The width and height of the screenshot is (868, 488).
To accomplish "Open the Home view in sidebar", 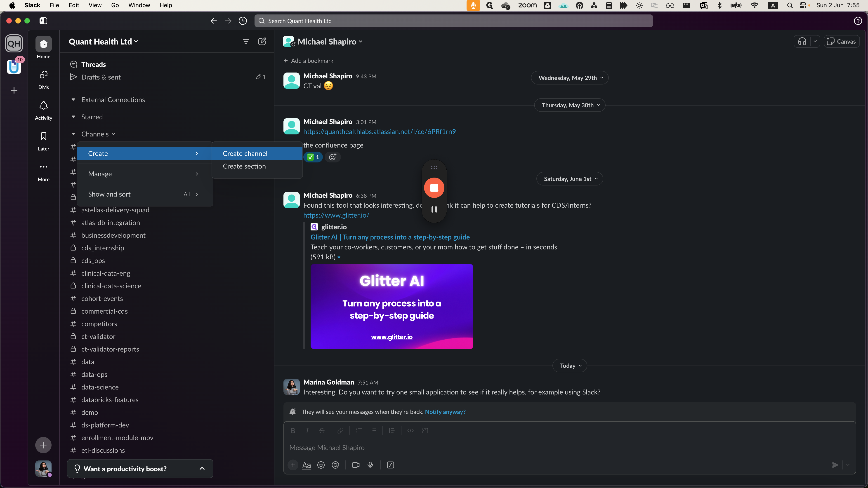I will coord(43,48).
